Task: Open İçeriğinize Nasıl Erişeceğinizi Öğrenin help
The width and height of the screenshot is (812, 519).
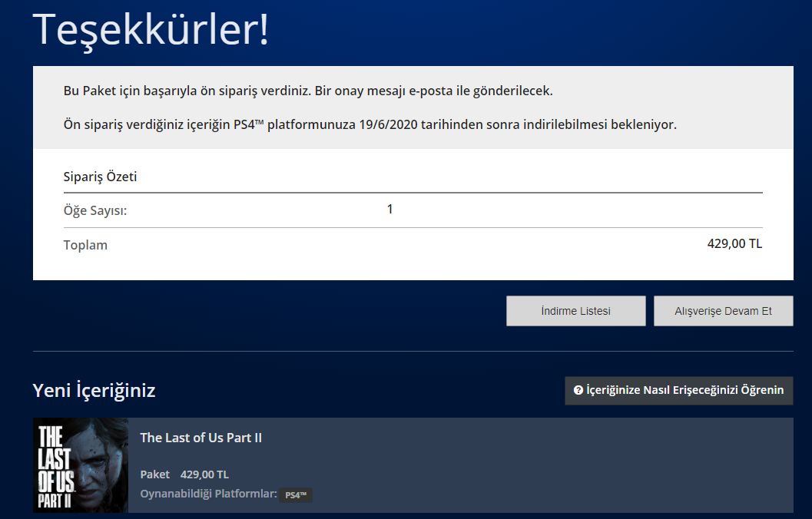Action: pos(679,390)
